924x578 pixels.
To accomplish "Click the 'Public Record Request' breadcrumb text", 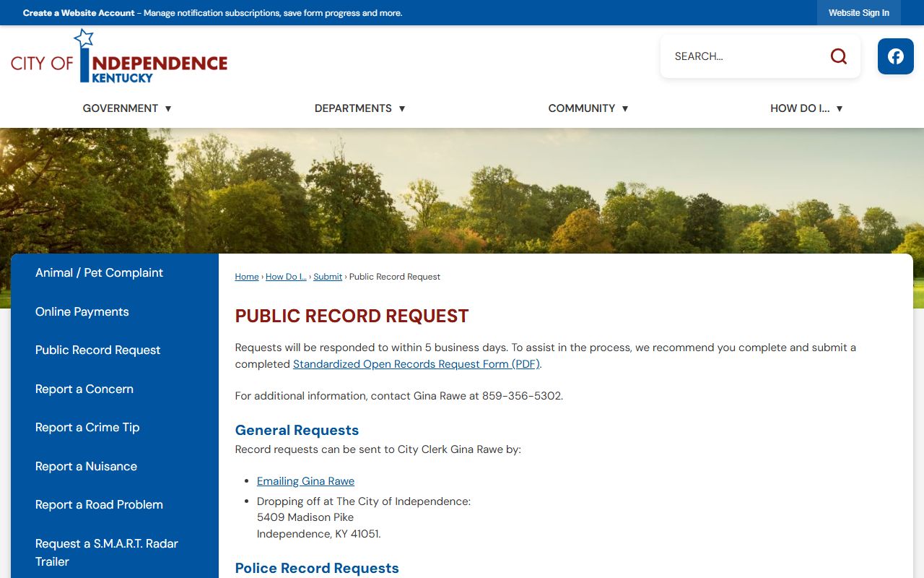I will pos(395,277).
